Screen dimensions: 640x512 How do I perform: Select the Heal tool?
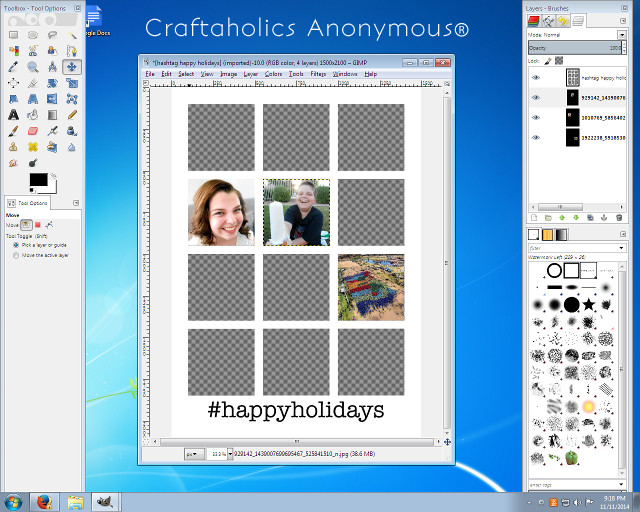coord(33,147)
